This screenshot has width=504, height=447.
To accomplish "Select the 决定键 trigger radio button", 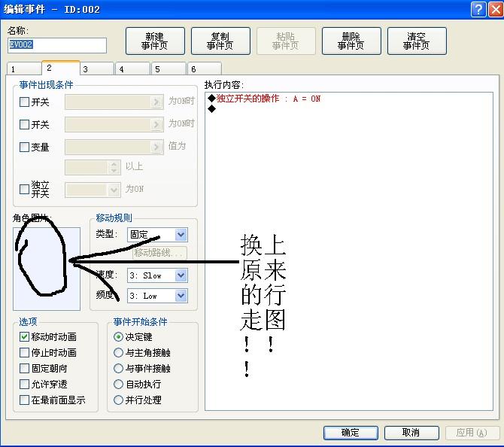I will pos(118,336).
